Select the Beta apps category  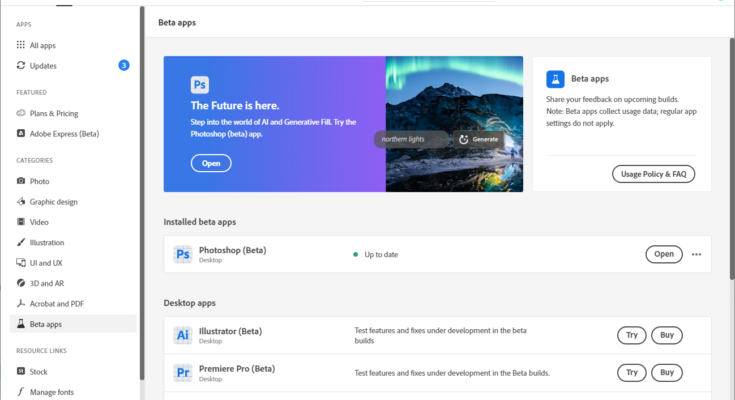[73, 324]
